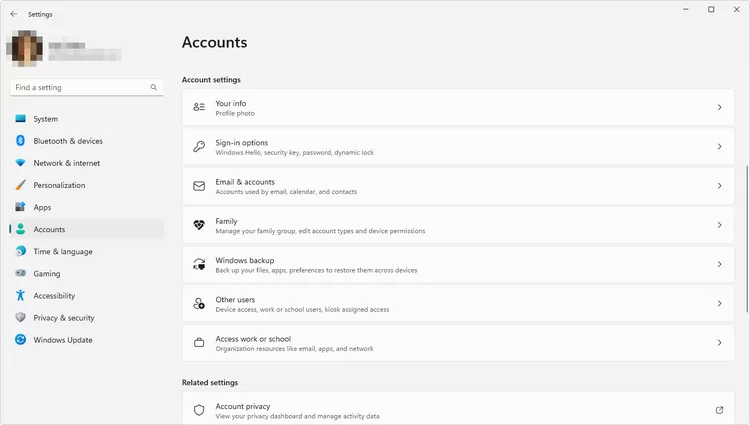The height and width of the screenshot is (425, 750).
Task: Expand the Other users chevron
Action: click(x=719, y=303)
